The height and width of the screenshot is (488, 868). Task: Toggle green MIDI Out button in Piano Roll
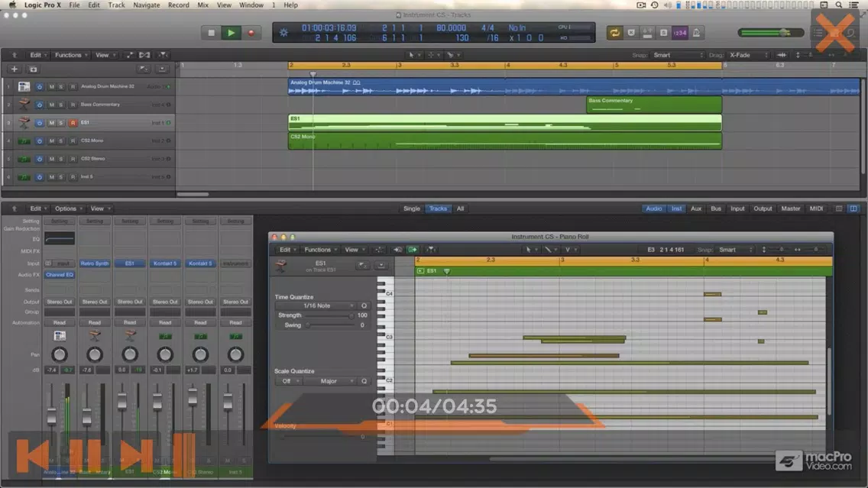(x=413, y=250)
